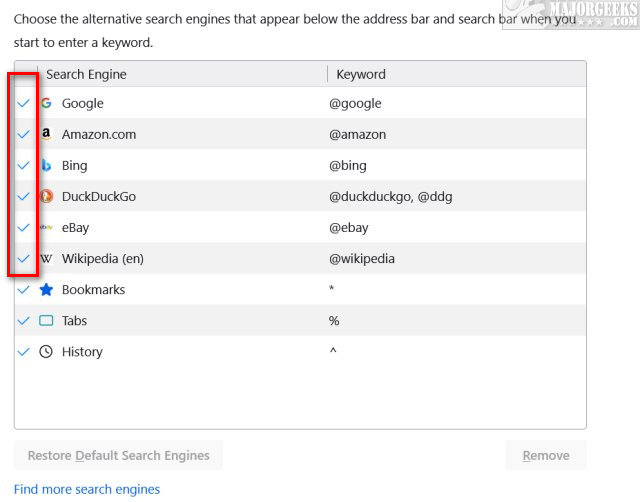Select the @duckduckgo, @ddg keyword cell
640x502 pixels.
point(391,196)
